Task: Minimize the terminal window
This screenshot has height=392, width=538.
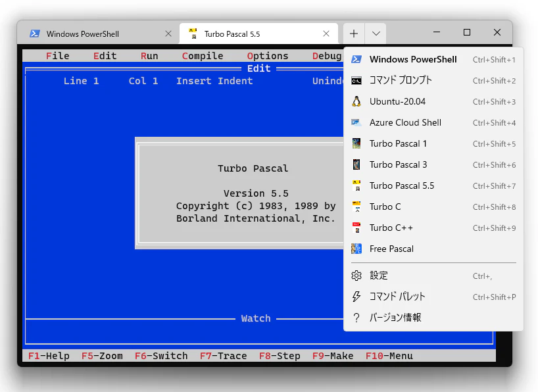Action: click(437, 32)
